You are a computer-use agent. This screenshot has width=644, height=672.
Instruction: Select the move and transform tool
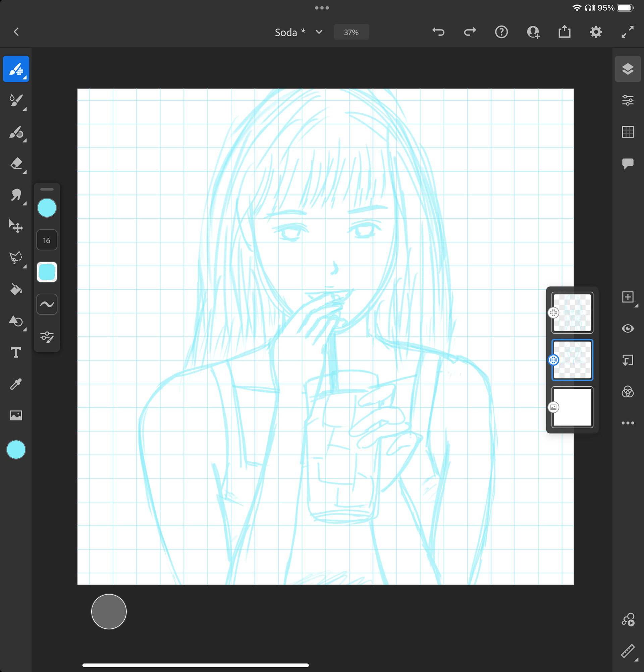pos(16,226)
